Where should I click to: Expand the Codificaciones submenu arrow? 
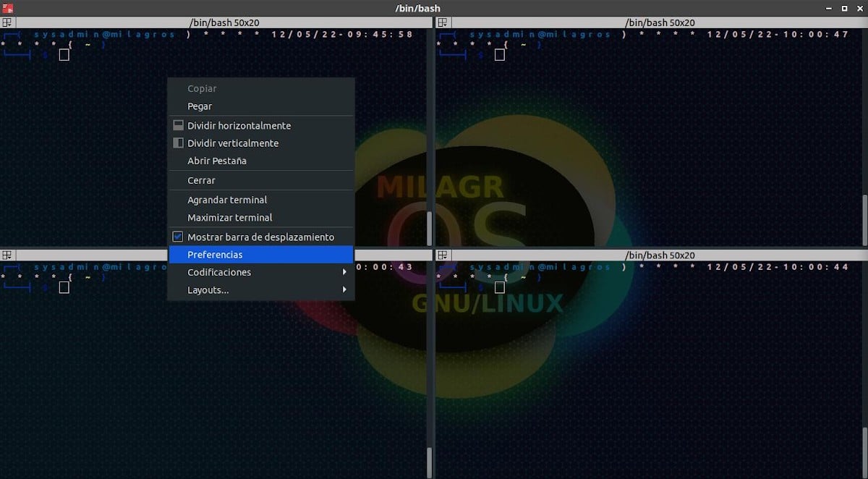click(344, 272)
